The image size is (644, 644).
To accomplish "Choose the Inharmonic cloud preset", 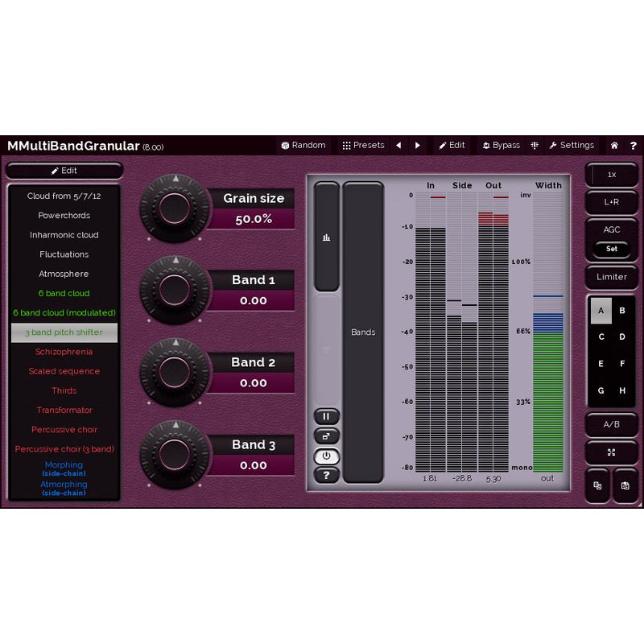I will click(64, 235).
